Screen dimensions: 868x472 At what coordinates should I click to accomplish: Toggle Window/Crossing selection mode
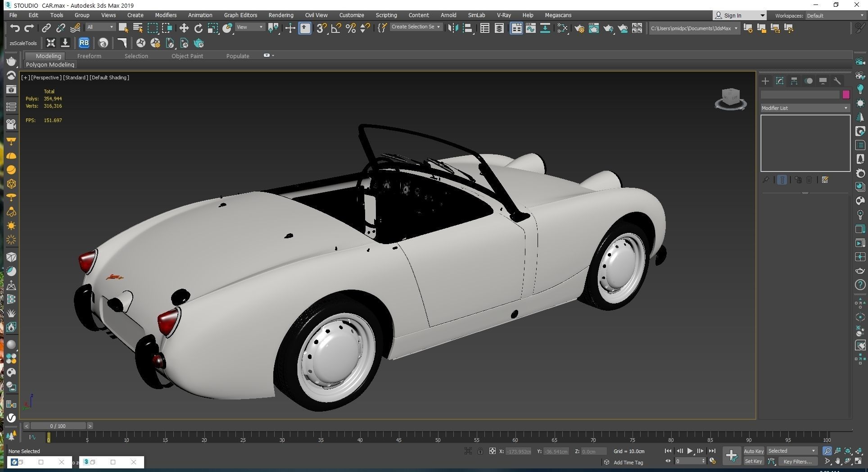pyautogui.click(x=167, y=28)
